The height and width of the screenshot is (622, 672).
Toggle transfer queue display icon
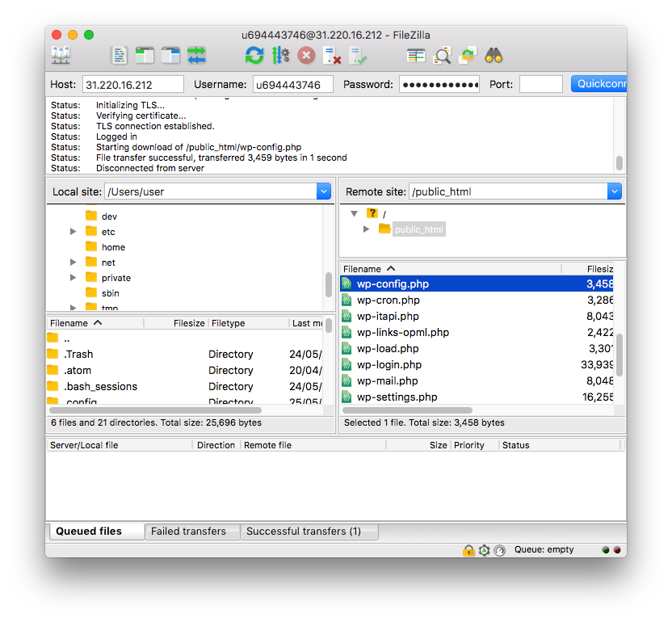point(197,55)
